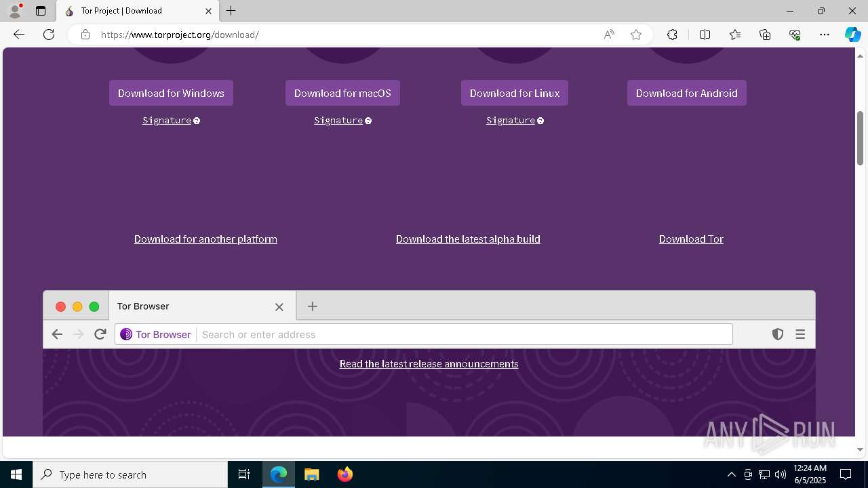This screenshot has width=868, height=488.
Task: Open the Favorites list icon
Action: 735,35
